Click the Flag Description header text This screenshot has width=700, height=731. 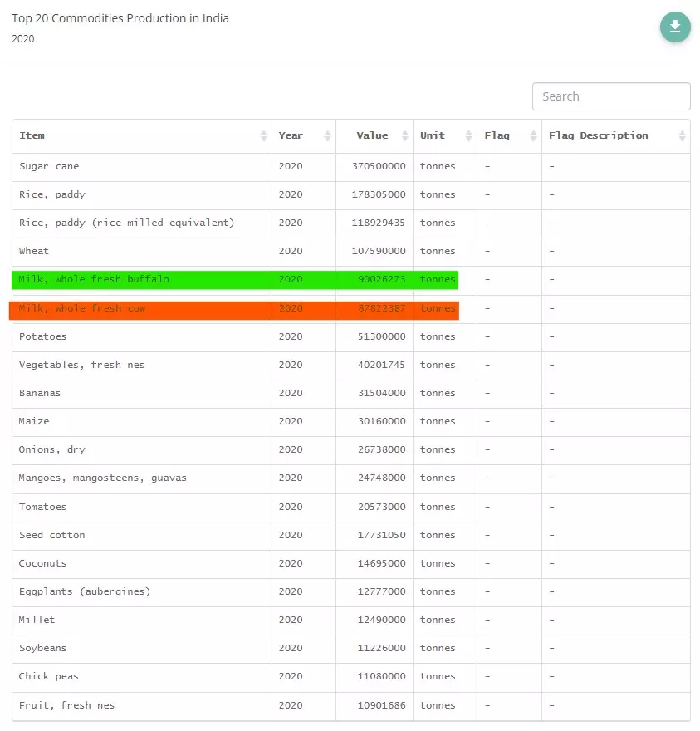click(x=599, y=135)
